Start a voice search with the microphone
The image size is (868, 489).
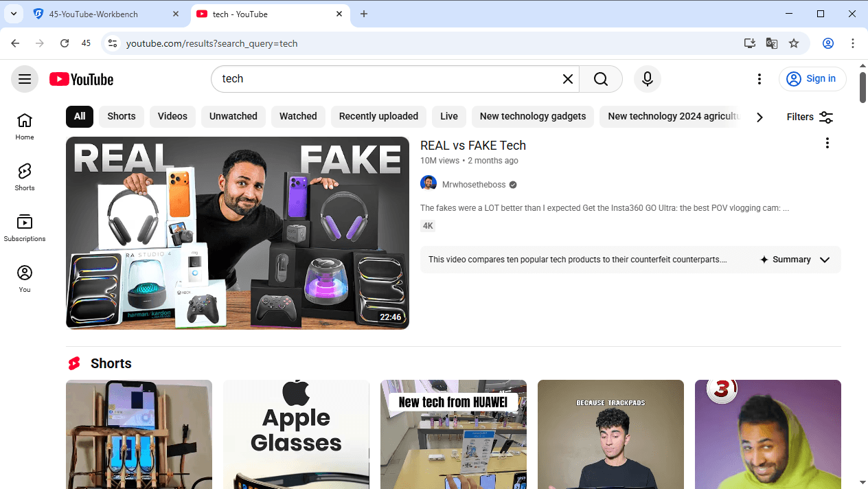(x=647, y=79)
